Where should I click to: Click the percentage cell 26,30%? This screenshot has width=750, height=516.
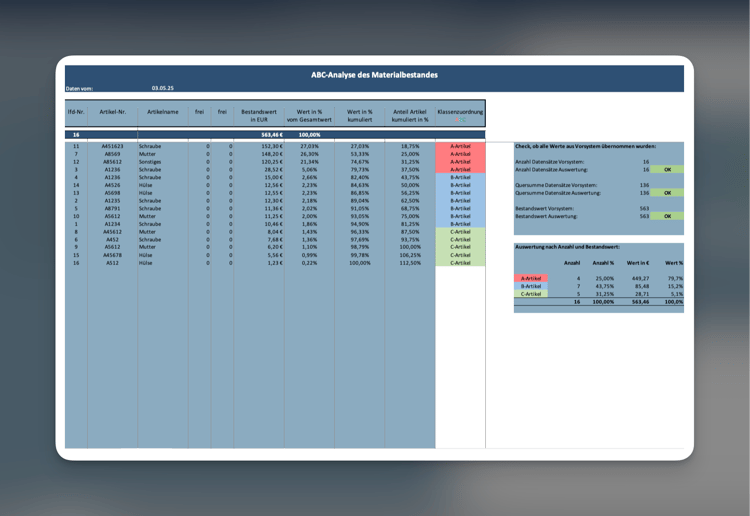tap(309, 154)
